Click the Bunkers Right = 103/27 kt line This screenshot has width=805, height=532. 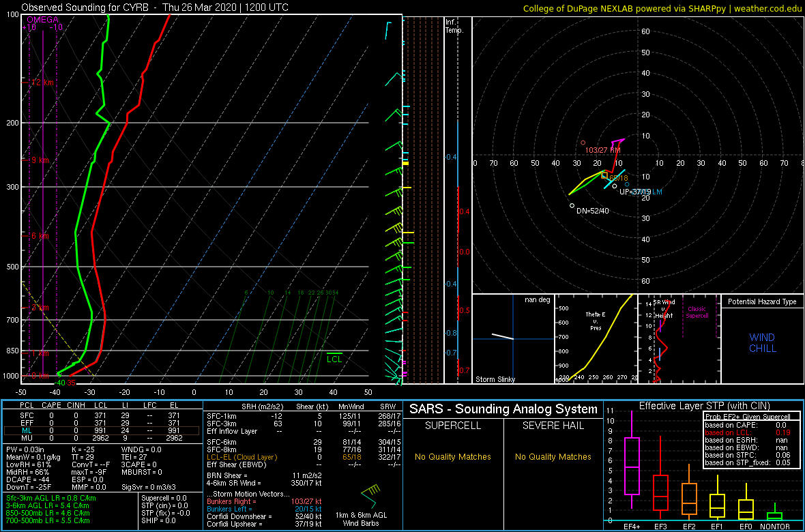pos(264,502)
